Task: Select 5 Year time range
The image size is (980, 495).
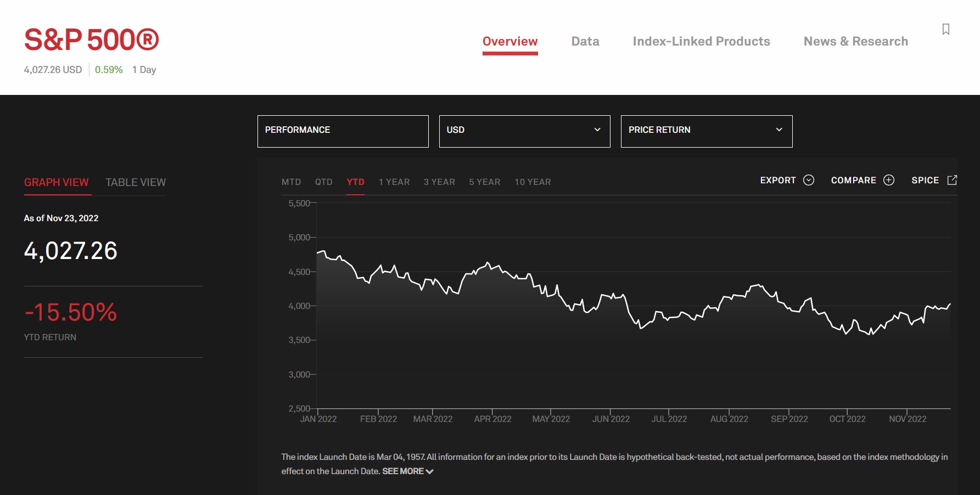Action: (x=485, y=182)
